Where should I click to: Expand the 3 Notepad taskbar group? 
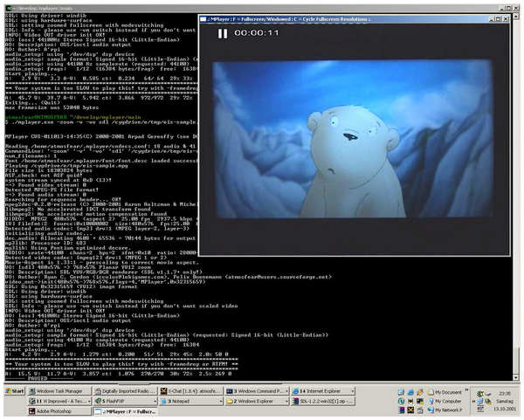[221, 401]
